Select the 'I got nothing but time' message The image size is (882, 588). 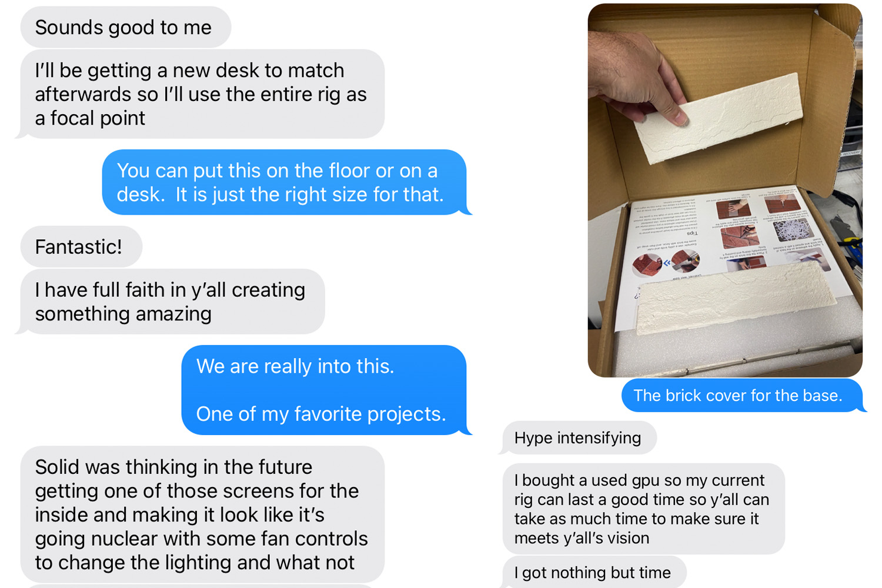point(594,572)
